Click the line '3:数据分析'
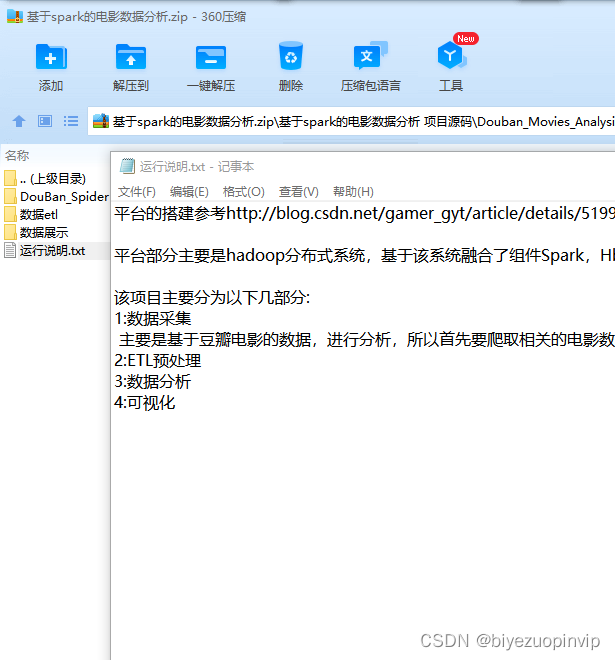Viewport: 615px width, 660px height. (x=153, y=382)
